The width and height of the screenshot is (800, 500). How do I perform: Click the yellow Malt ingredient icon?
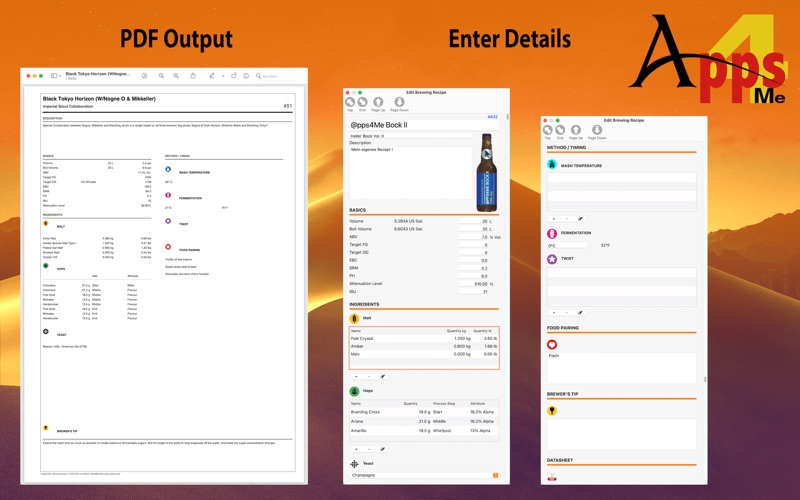[355, 318]
